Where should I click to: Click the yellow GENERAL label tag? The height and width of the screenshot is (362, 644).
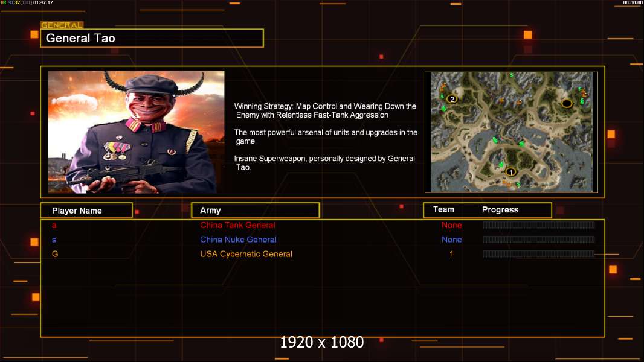pyautogui.click(x=62, y=25)
